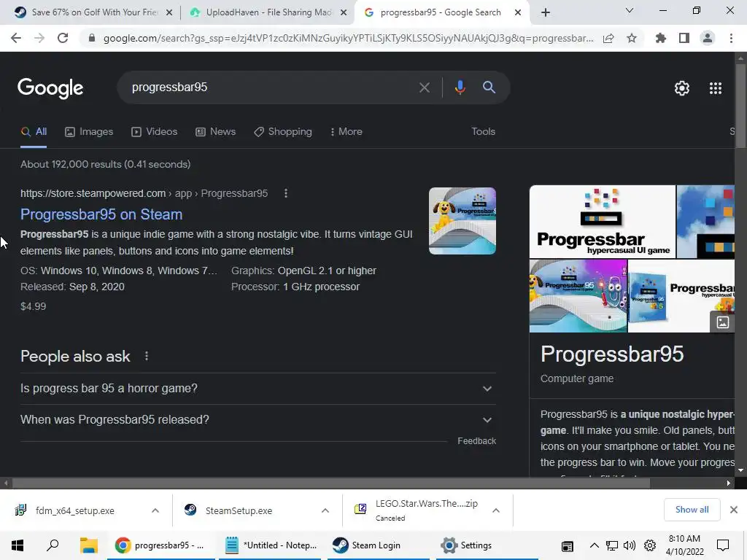
Task: Expand 'When was Progressbar95 released?'
Action: (258, 420)
